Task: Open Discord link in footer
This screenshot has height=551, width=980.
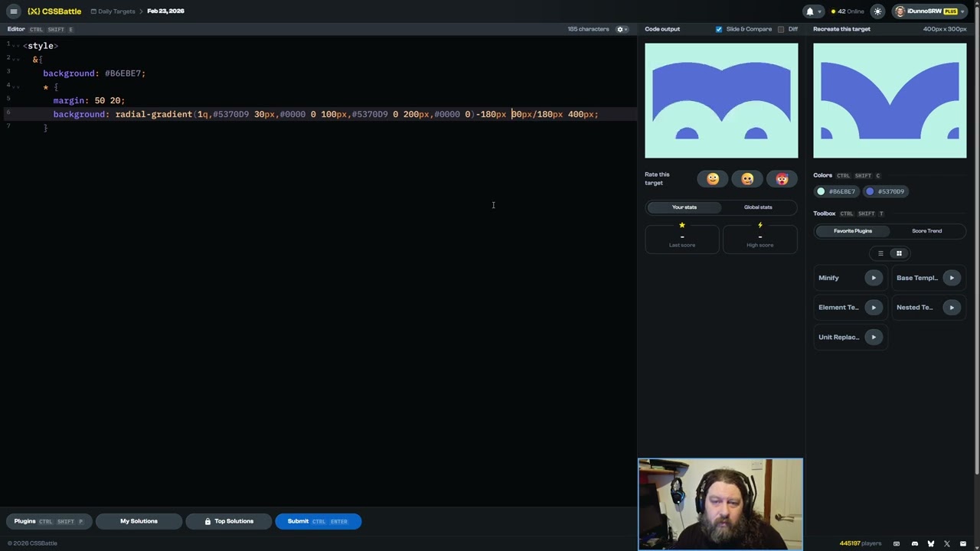Action: tap(914, 543)
